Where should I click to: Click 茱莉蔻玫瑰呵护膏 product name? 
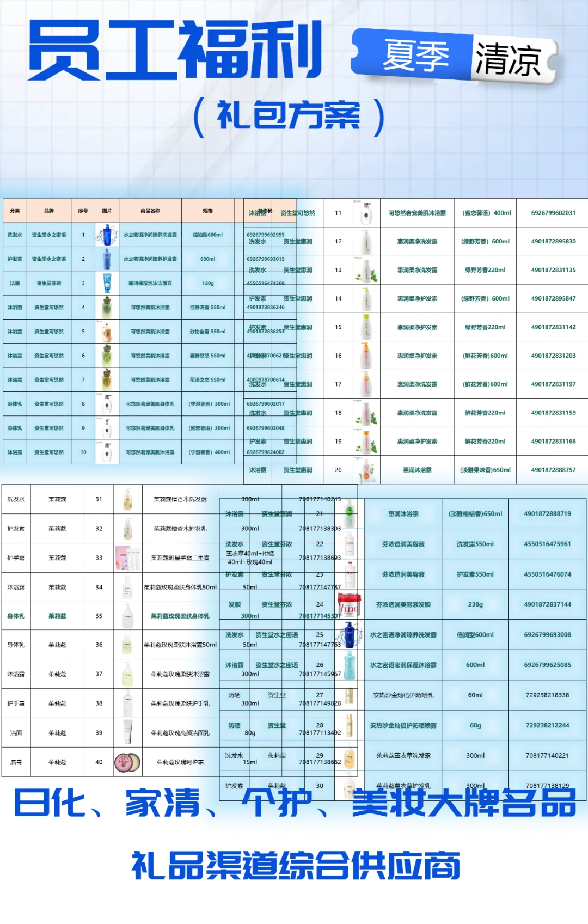pos(180,762)
